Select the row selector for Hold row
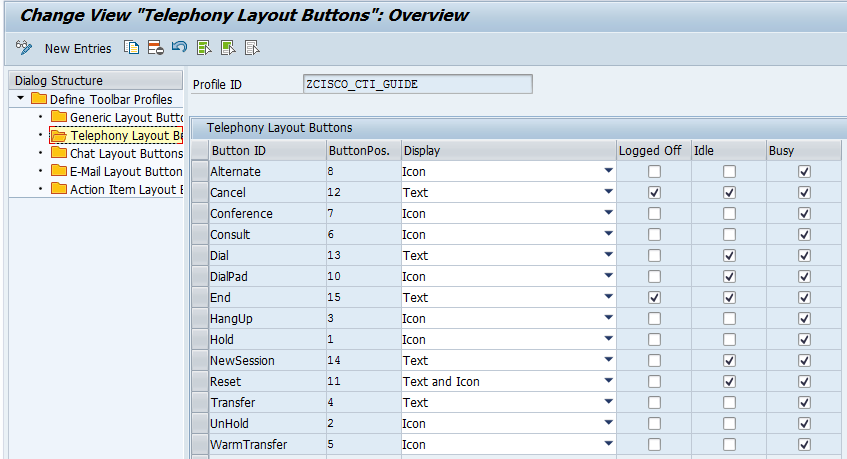 (199, 339)
